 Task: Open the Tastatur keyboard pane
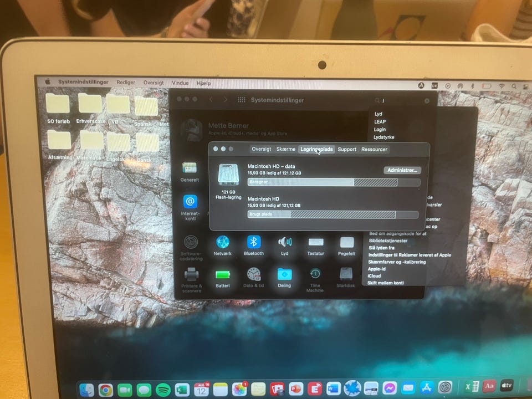[x=315, y=245]
